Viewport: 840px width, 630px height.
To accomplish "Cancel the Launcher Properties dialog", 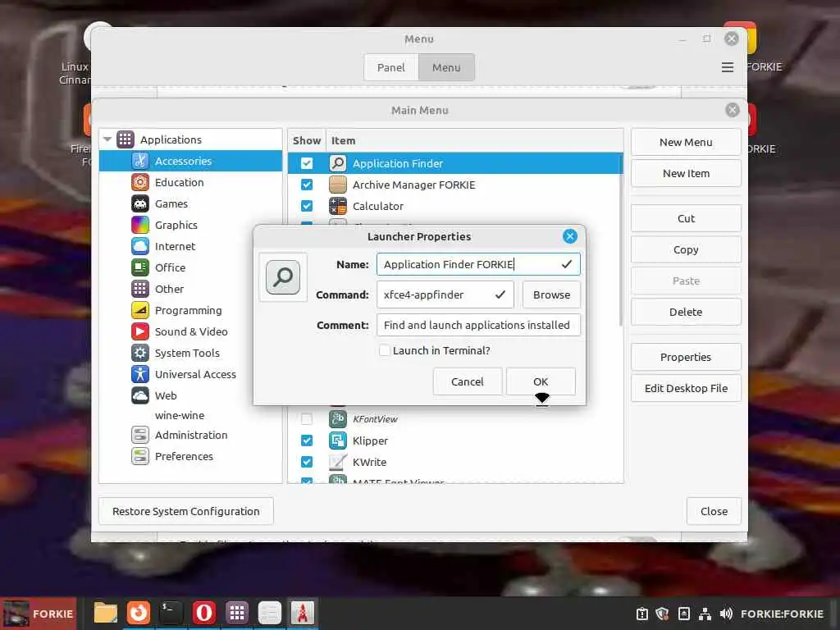I will click(x=467, y=381).
